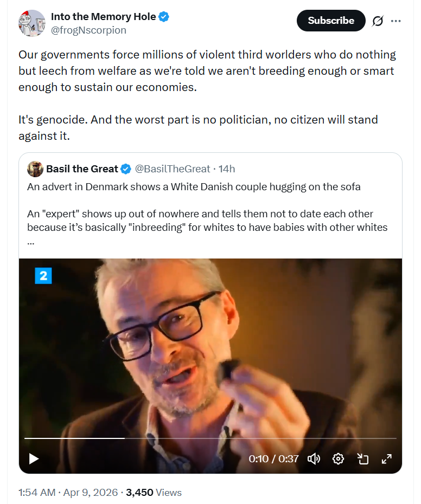Viewport: 421px width, 504px height.
Task: Expand the quoted post's truncated text ellipsis
Action: [31, 242]
